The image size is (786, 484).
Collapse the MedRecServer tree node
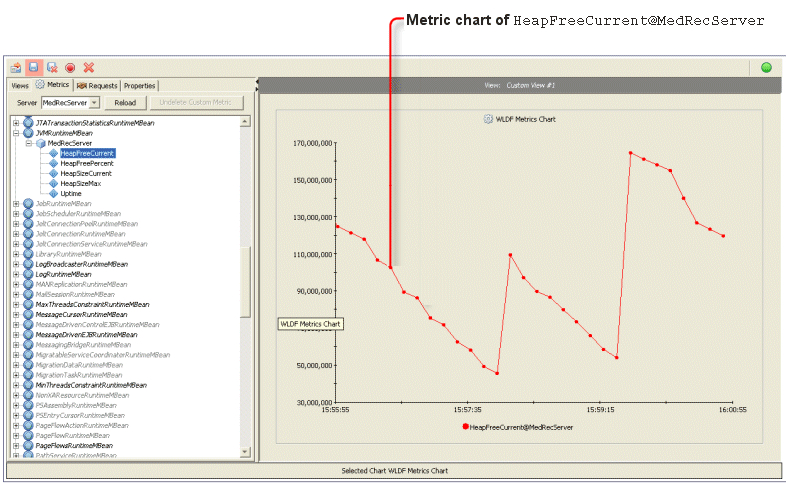click(x=29, y=143)
